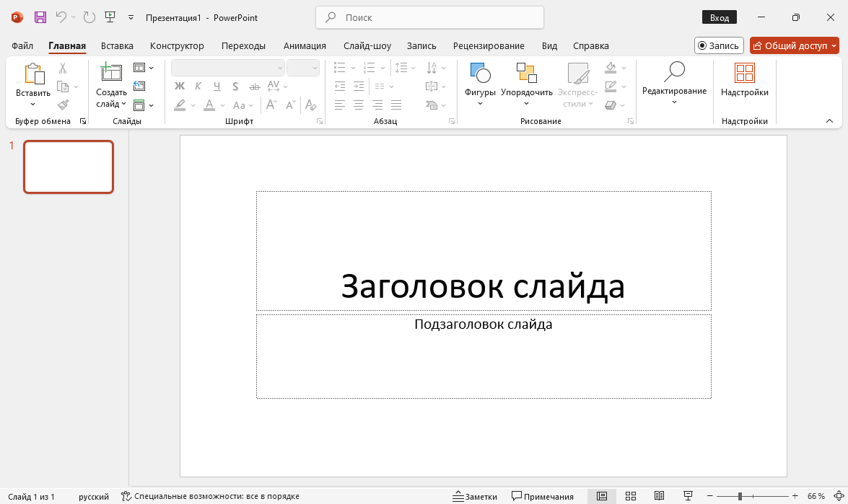Open the font name combo box
The image size is (848, 504).
(227, 68)
